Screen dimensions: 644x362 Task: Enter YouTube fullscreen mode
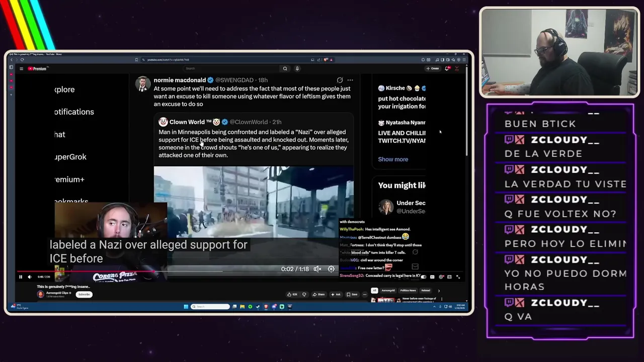[x=458, y=277]
